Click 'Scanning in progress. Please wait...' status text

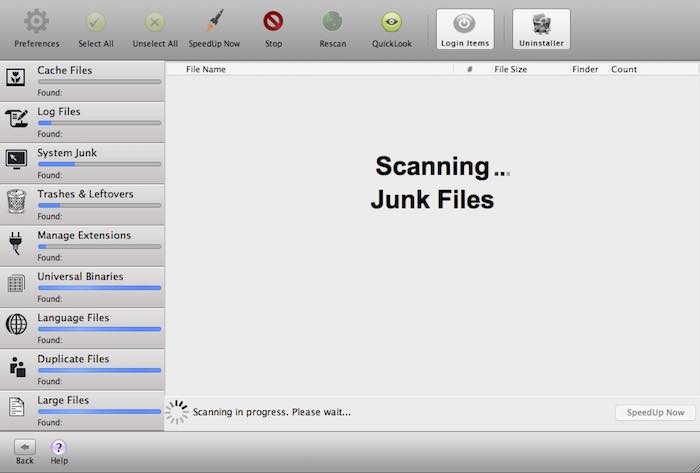tap(272, 412)
